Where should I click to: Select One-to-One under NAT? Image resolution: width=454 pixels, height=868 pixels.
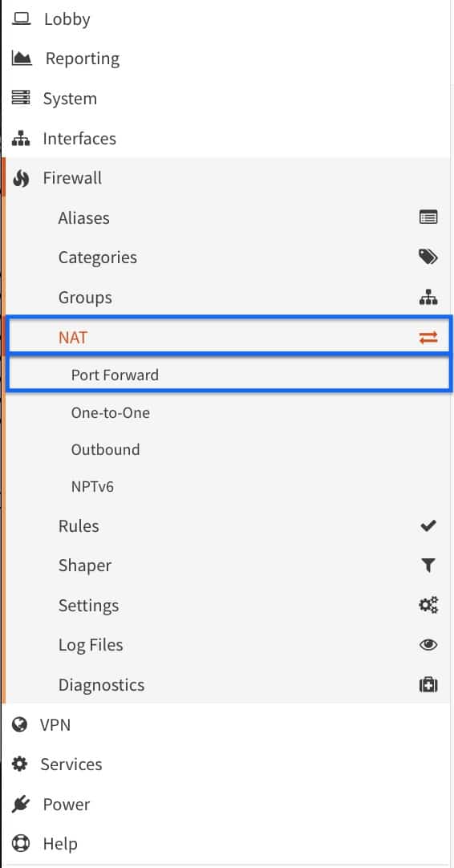[227, 412]
